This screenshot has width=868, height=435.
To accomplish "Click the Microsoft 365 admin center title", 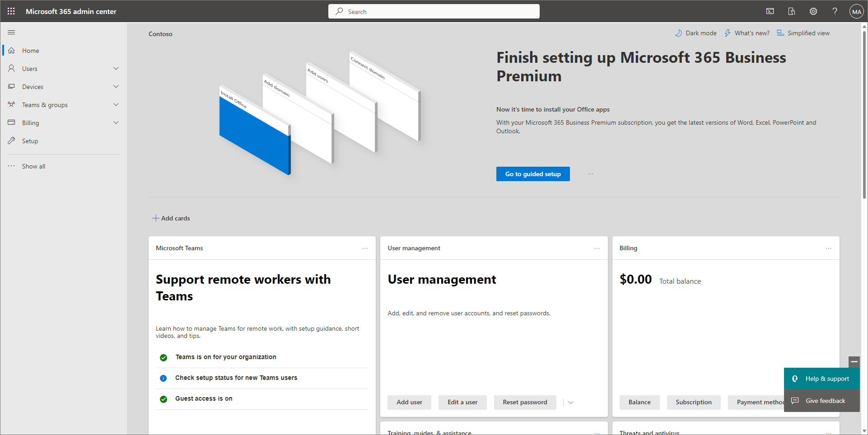I will (x=71, y=11).
